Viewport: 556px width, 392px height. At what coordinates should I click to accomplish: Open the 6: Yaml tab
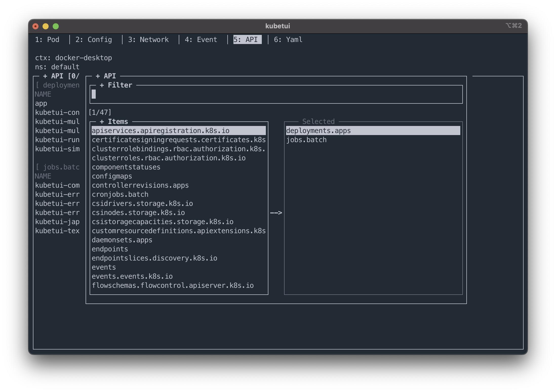[x=288, y=40]
